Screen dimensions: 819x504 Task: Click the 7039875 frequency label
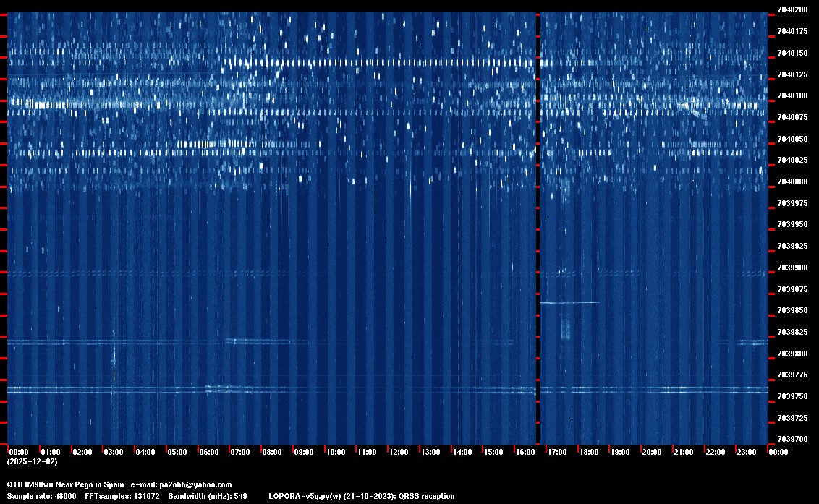click(x=792, y=289)
